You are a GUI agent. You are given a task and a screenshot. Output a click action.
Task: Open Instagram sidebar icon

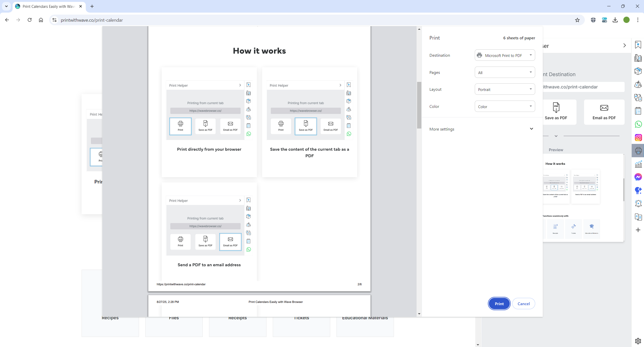click(638, 138)
